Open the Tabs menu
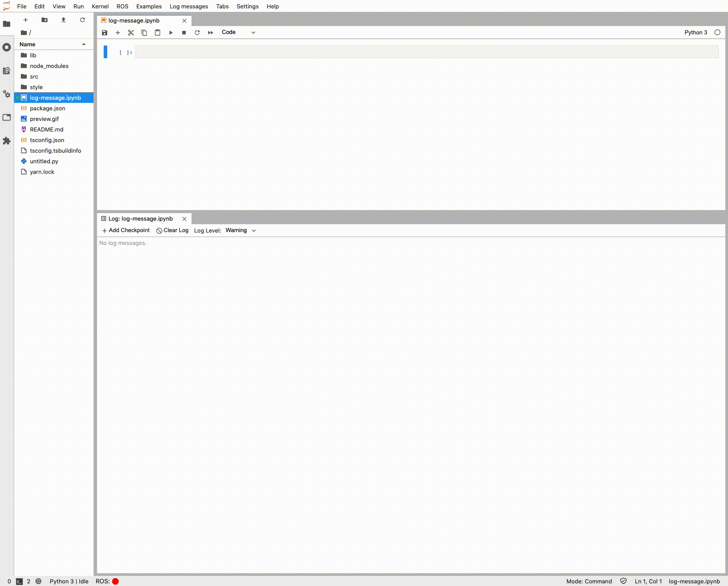 pyautogui.click(x=222, y=6)
